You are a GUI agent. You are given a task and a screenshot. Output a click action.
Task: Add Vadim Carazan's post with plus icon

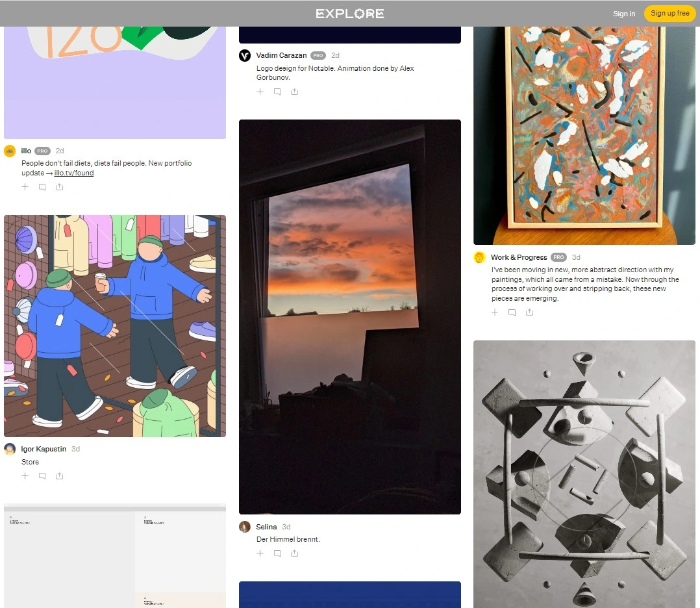[x=260, y=92]
